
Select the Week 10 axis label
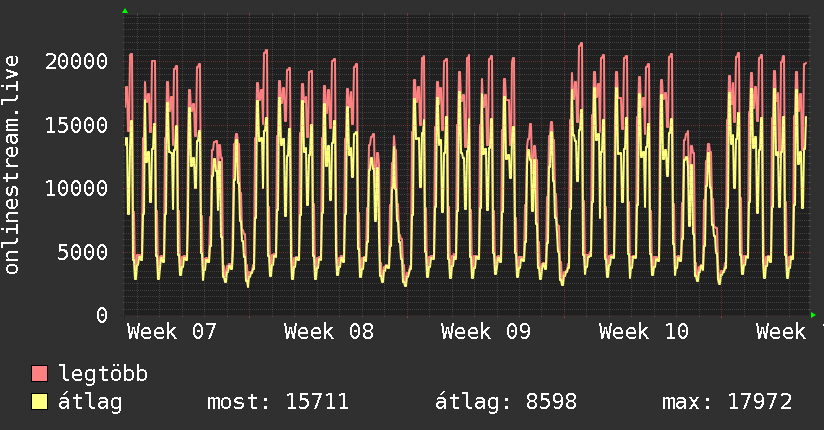click(643, 331)
